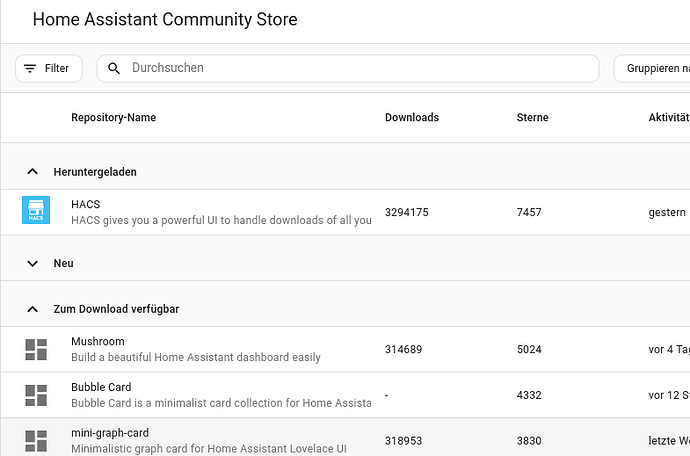Collapse the Zum Download verfügbar chevron

[33, 309]
